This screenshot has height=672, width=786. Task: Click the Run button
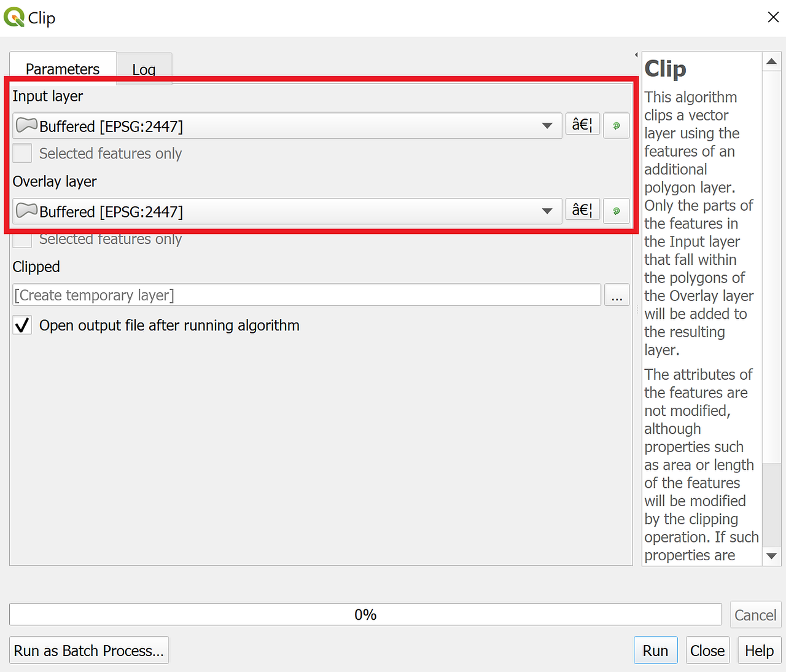[x=655, y=651]
